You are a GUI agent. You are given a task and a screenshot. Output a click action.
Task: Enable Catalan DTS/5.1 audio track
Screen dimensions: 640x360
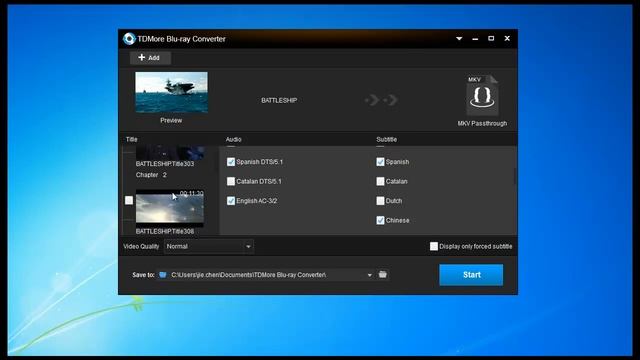pyautogui.click(x=231, y=181)
